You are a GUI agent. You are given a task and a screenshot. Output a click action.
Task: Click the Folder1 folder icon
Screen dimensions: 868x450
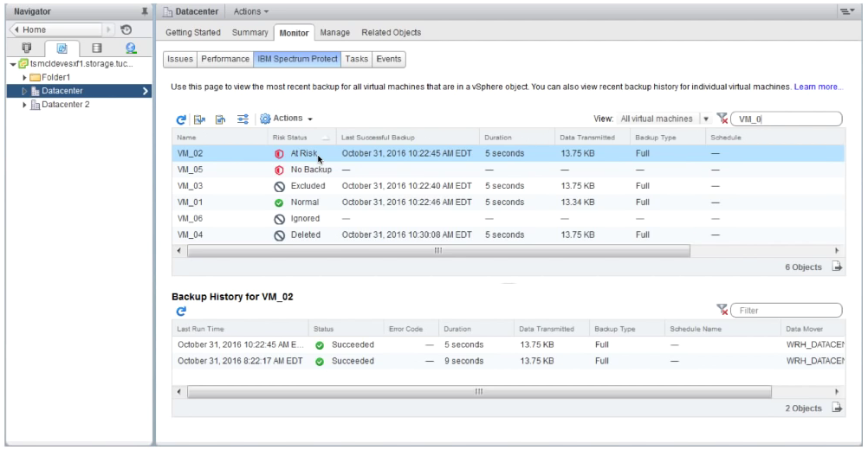pos(35,77)
